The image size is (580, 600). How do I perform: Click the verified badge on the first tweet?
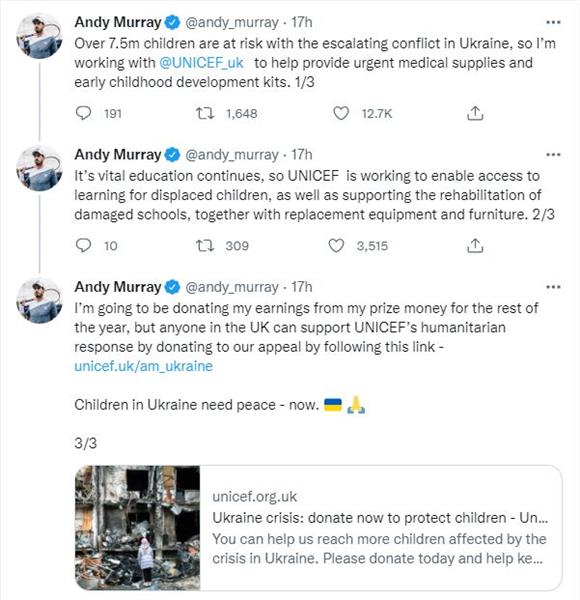[x=173, y=23]
